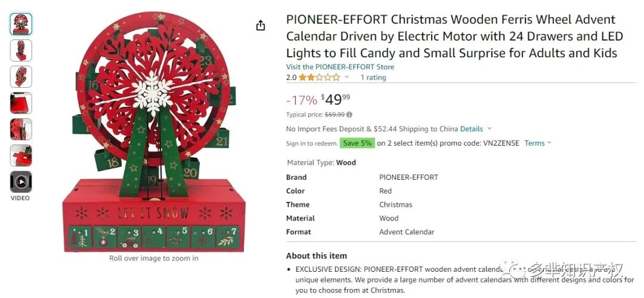Image resolution: width=644 pixels, height=298 pixels.
Task: Click the product title text
Action: 454,36
